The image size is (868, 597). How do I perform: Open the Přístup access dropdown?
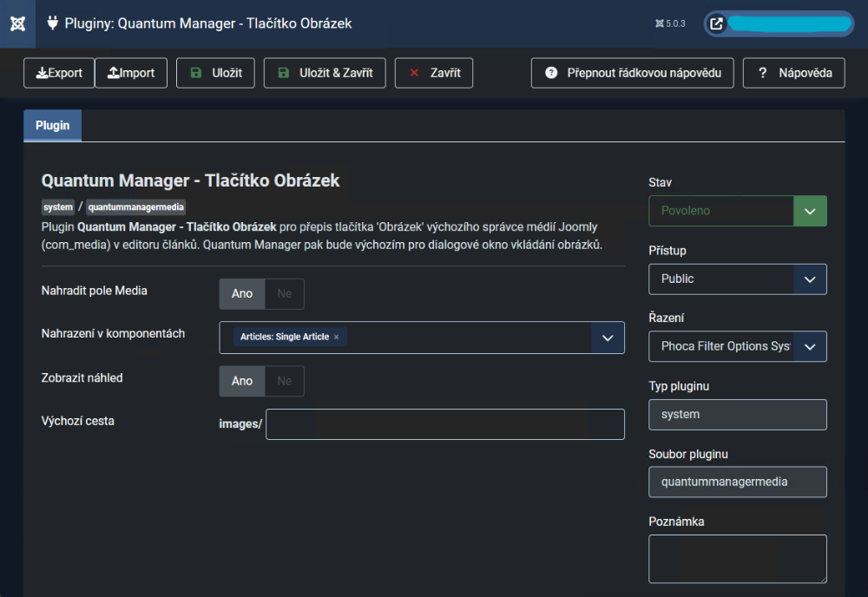click(737, 279)
